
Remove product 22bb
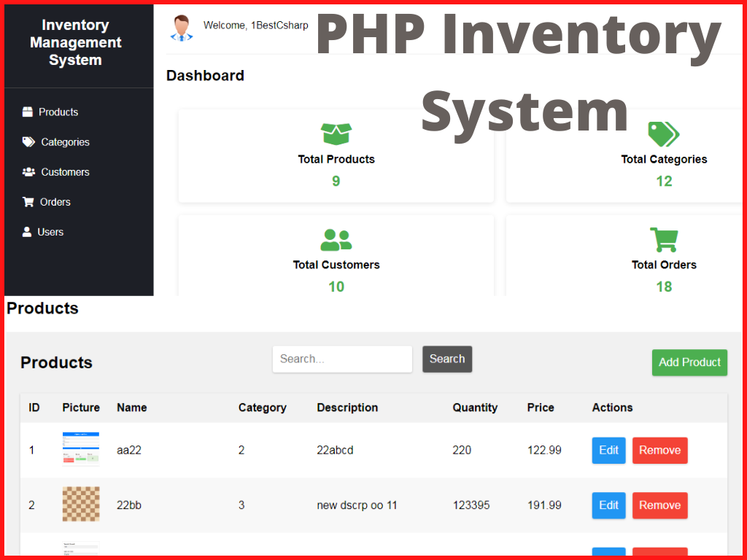[x=659, y=505]
